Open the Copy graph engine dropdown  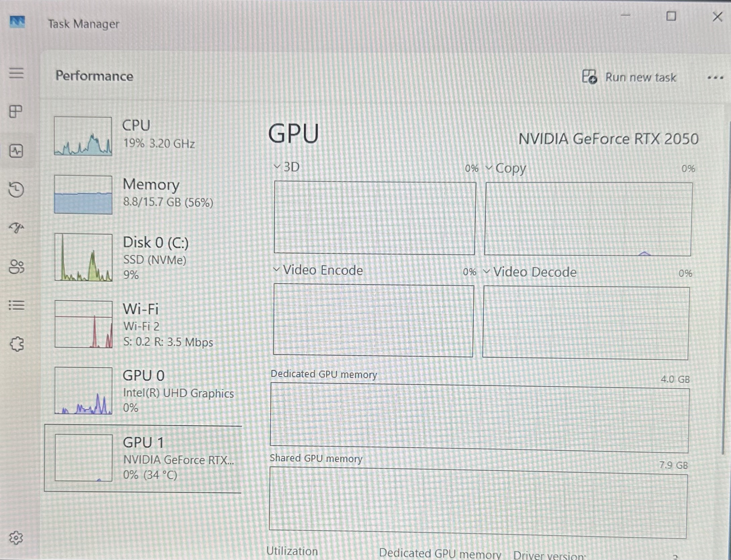pyautogui.click(x=506, y=168)
